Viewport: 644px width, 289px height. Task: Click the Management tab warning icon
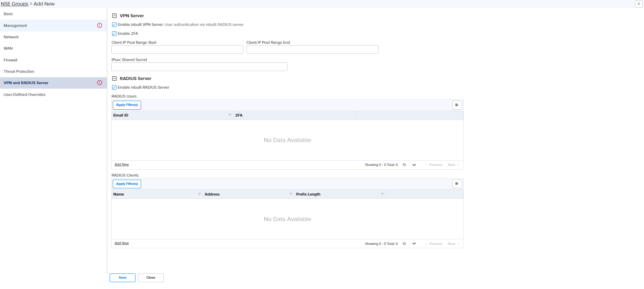click(x=100, y=26)
